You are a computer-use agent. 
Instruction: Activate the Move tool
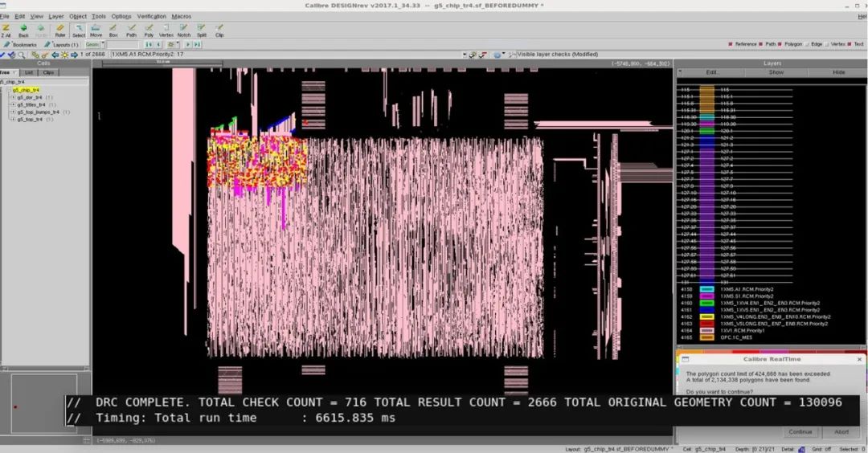pyautogui.click(x=96, y=30)
